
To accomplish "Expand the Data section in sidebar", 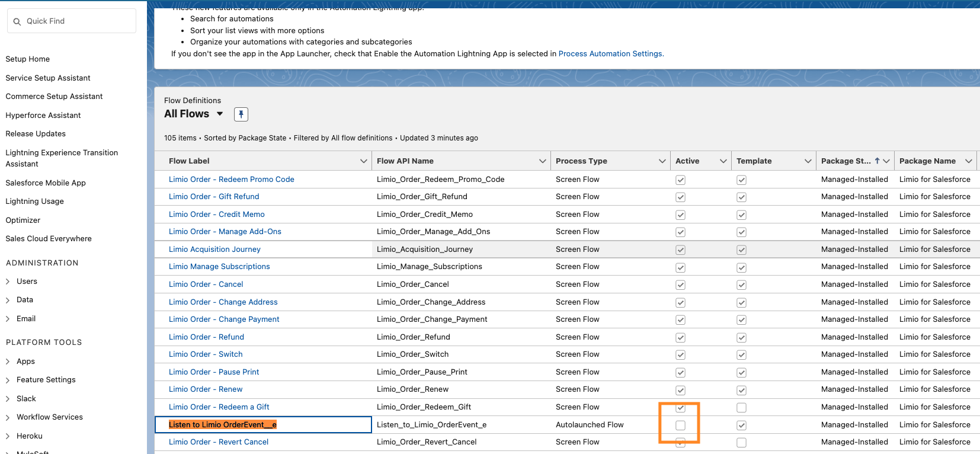I will coord(8,300).
